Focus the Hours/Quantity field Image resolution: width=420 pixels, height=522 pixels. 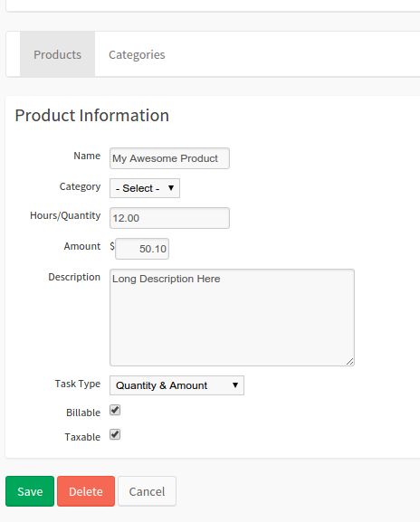[169, 218]
